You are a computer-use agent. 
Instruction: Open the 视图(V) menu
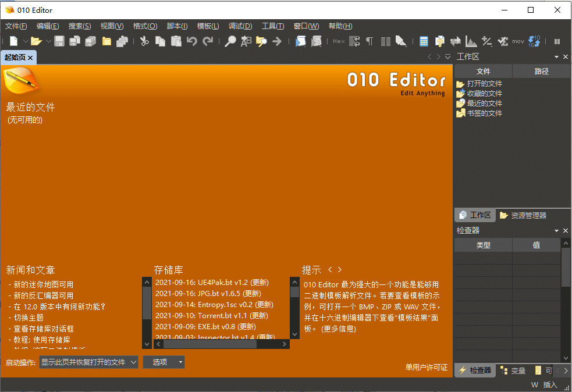[112, 26]
